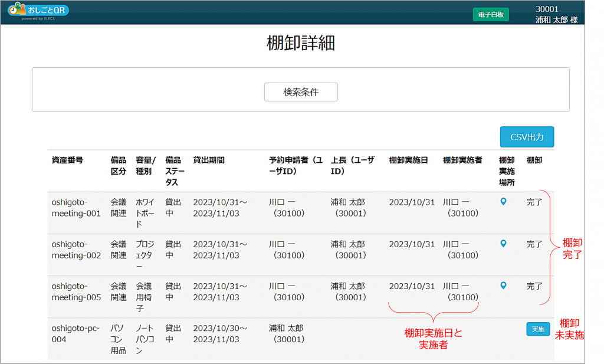
Task: Select asset number oshigoto-meeting-001
Action: pyautogui.click(x=76, y=208)
